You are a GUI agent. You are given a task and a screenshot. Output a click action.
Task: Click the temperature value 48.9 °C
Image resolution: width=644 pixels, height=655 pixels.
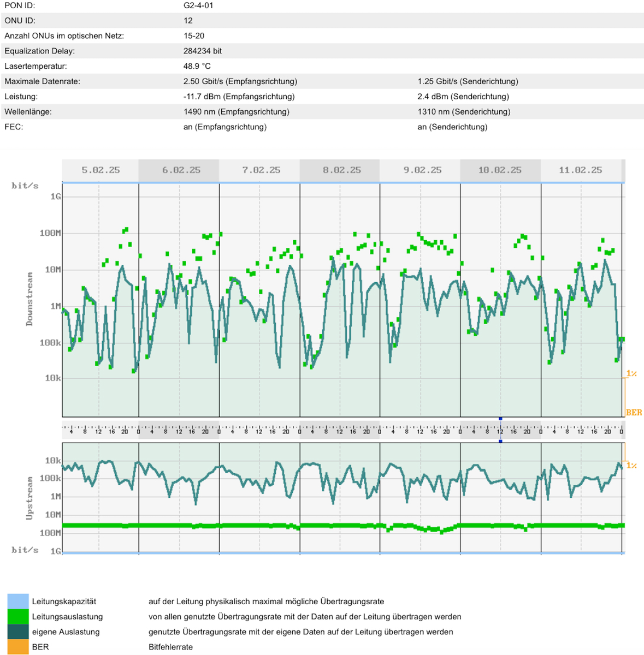point(197,66)
